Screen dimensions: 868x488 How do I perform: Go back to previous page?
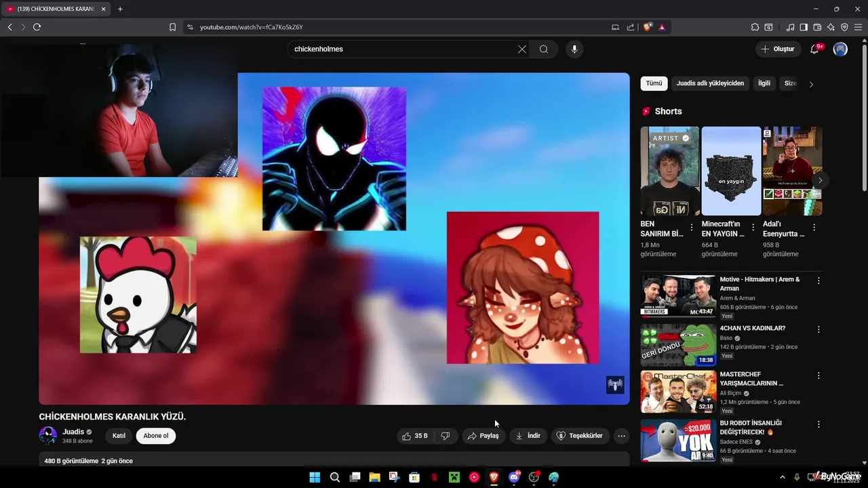pos(9,27)
